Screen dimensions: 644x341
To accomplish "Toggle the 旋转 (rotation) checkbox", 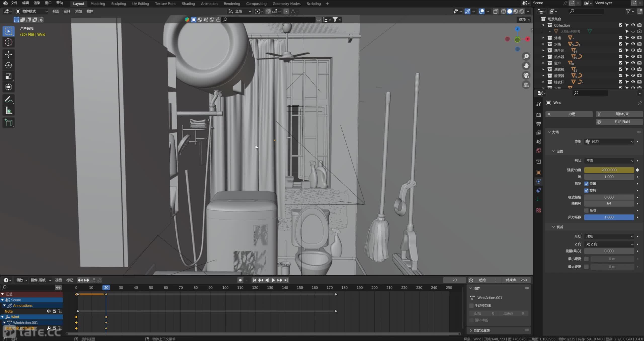I will tap(586, 190).
